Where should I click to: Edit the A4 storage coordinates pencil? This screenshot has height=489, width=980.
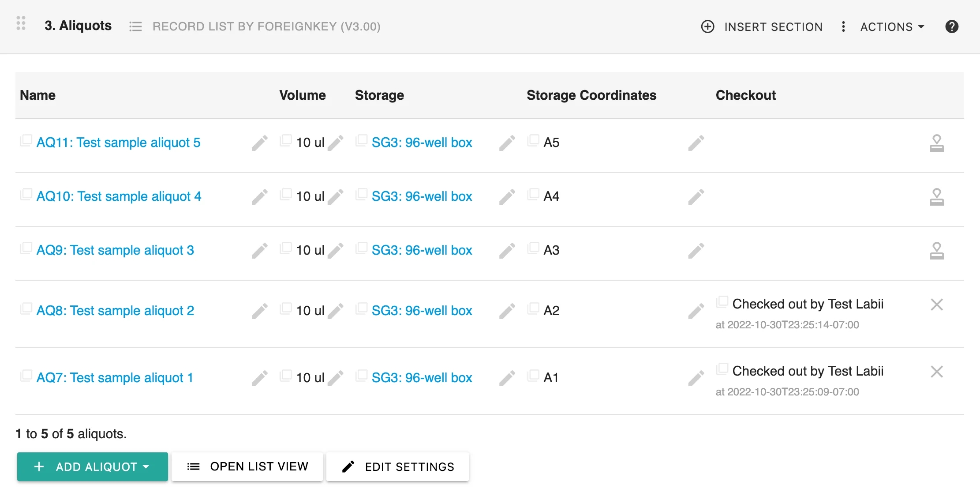tap(696, 197)
